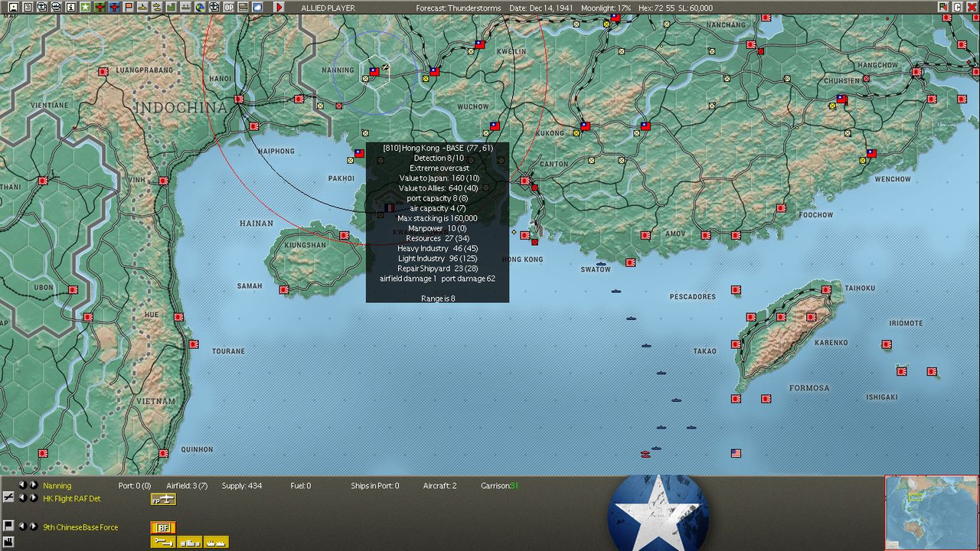The width and height of the screenshot is (980, 551).
Task: Go to previous base before Nanning
Action: coord(22,485)
